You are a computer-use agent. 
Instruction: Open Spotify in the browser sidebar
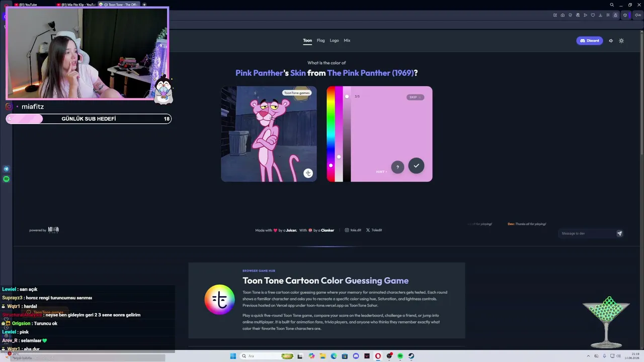6,179
